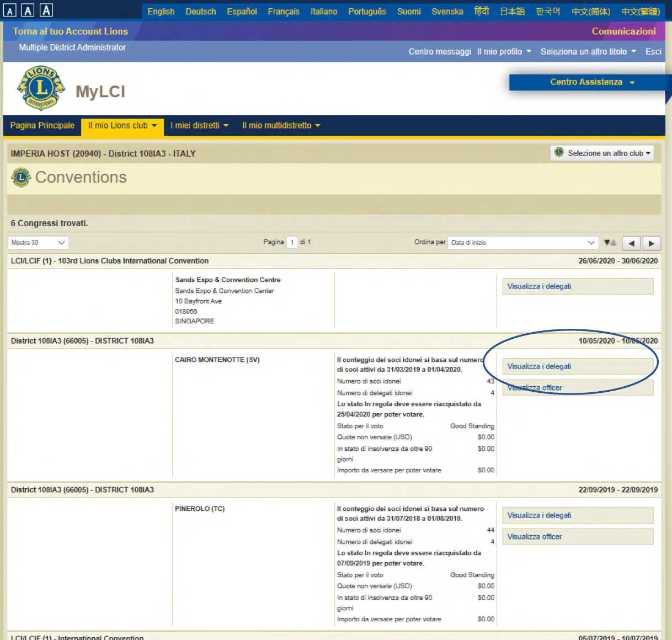Click the date range 26/06/2020 - 30/06/2020
Screen dimensions: 672x640
click(x=618, y=261)
